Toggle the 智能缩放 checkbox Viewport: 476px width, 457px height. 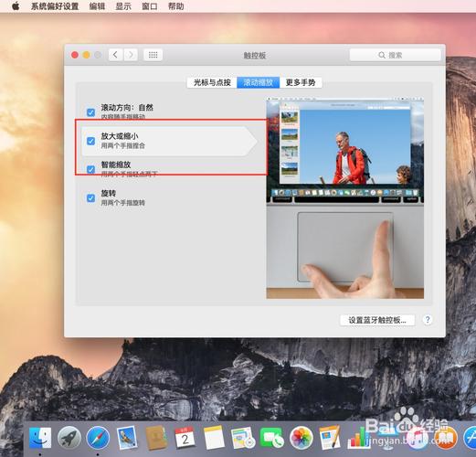pyautogui.click(x=90, y=169)
